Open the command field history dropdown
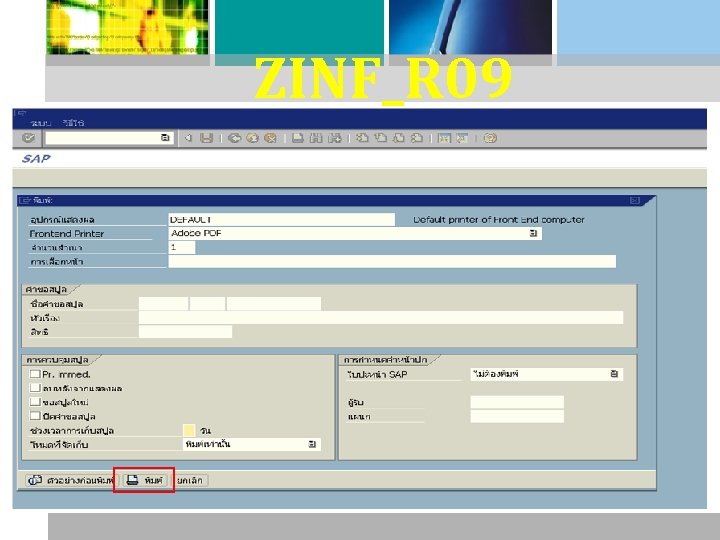The height and width of the screenshot is (540, 720). pyautogui.click(x=165, y=138)
